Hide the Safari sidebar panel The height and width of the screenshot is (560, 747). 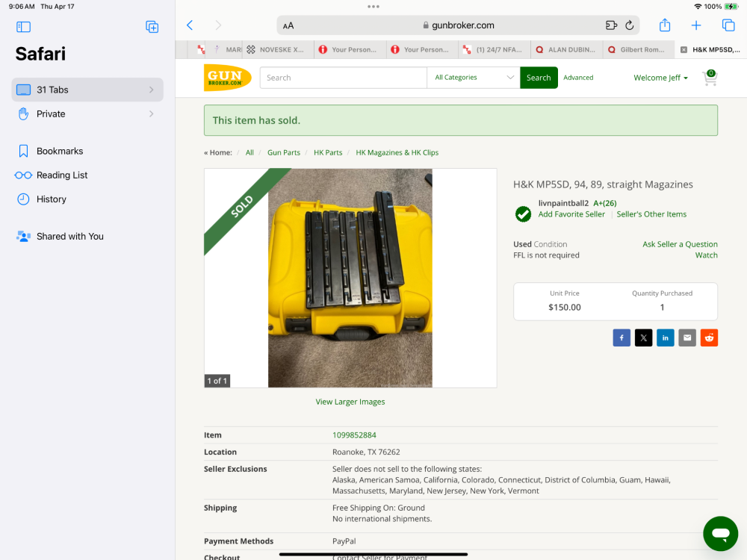(x=23, y=27)
